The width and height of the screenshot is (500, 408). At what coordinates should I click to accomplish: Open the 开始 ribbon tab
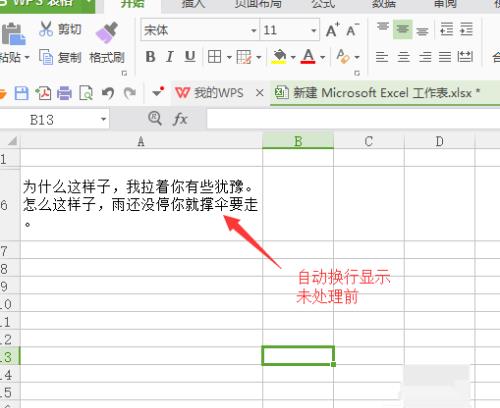(x=132, y=4)
